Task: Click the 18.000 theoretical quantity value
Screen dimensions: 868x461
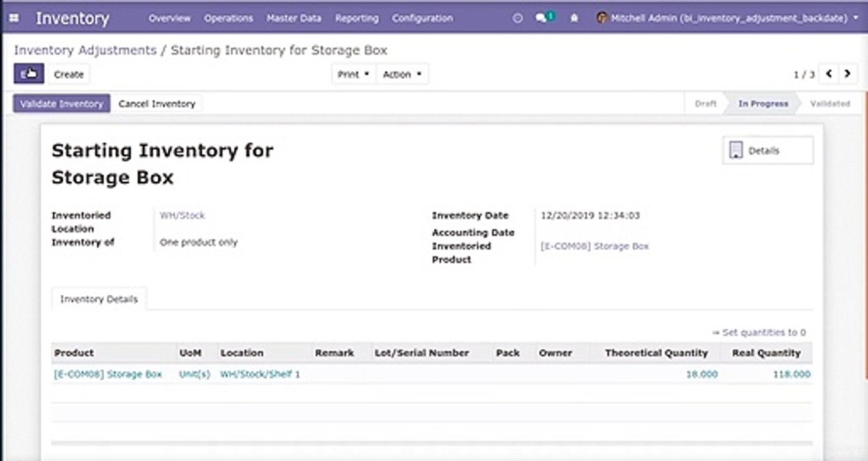Action: pyautogui.click(x=702, y=374)
